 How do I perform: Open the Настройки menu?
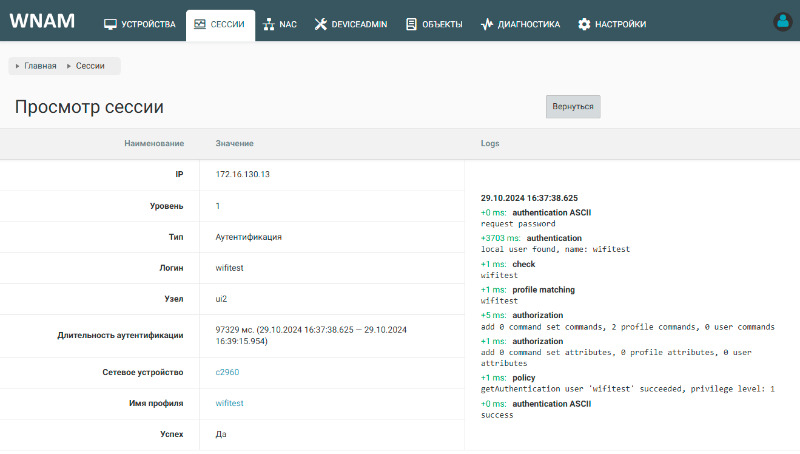(620, 24)
